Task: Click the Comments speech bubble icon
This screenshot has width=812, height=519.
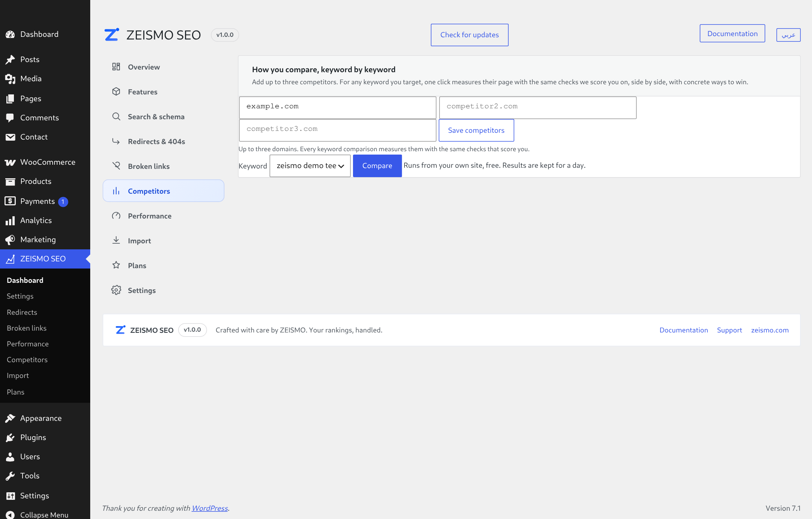Action: (10, 118)
